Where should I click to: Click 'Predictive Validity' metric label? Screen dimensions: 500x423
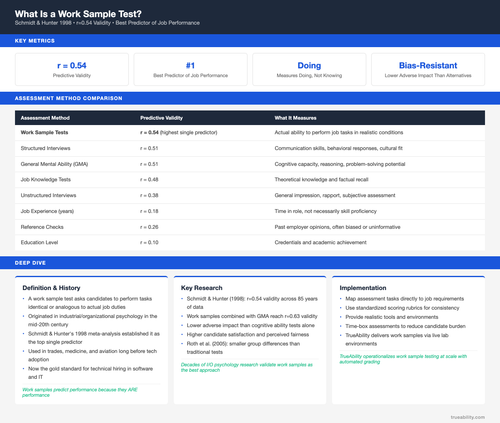pyautogui.click(x=72, y=76)
